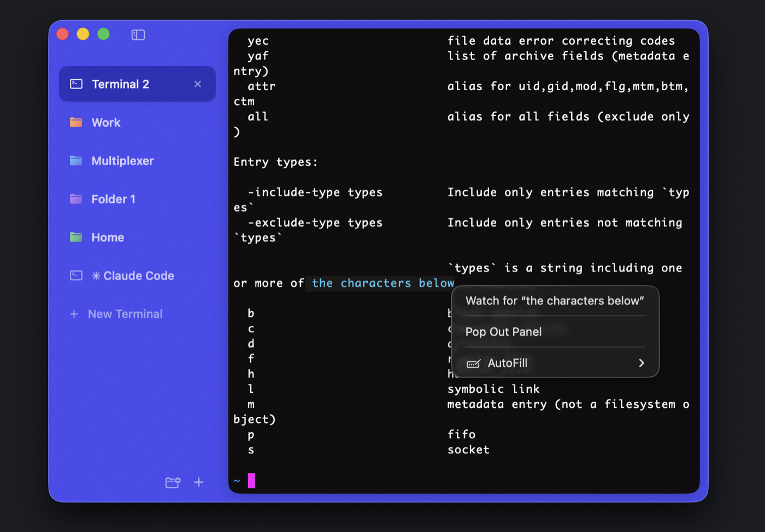
Task: Click the Folder 1 folder icon
Action: 76,199
